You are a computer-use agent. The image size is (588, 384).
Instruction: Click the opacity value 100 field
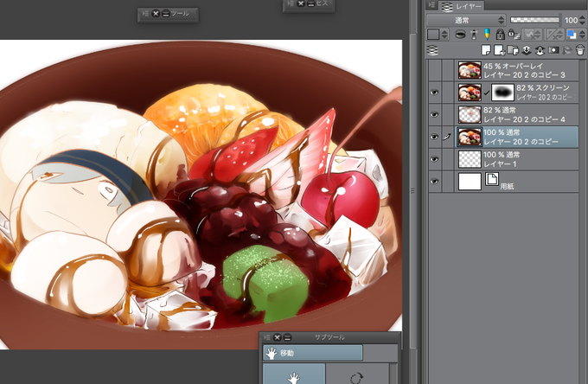click(571, 20)
